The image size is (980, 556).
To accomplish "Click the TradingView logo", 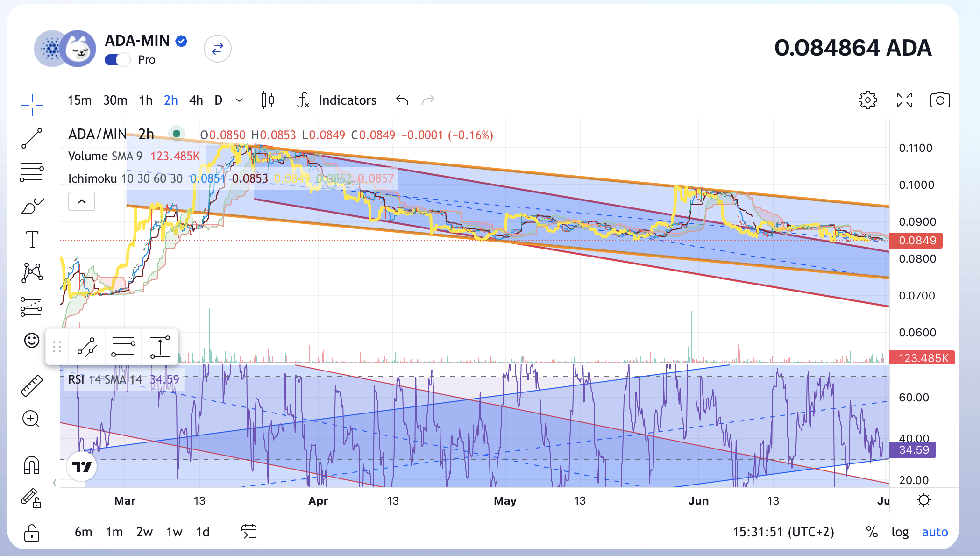I will [82, 466].
